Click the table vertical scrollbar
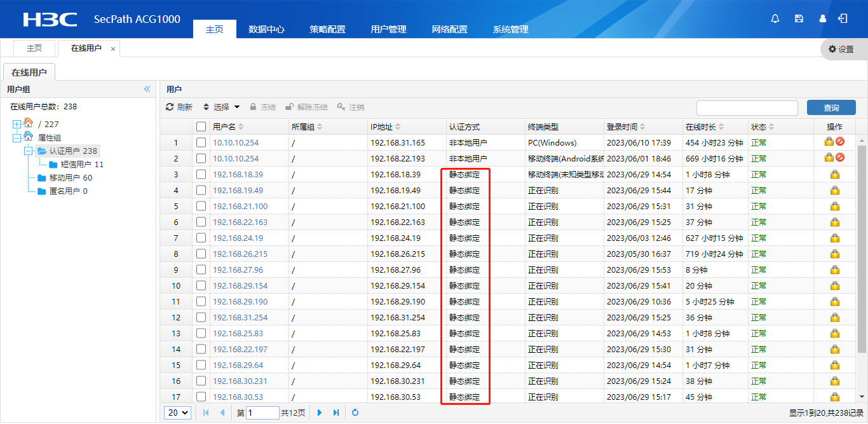This screenshot has height=424, width=868. point(862,248)
